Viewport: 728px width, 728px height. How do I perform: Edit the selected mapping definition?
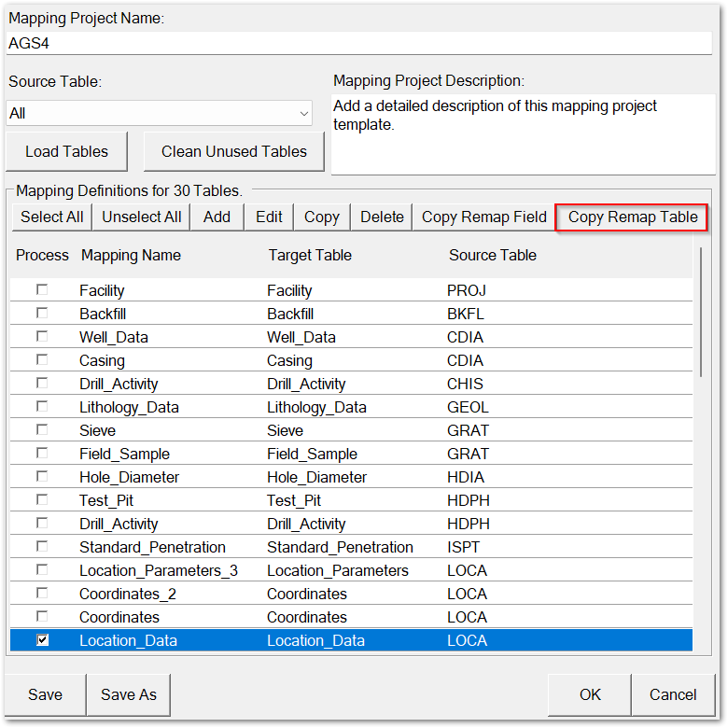(269, 217)
